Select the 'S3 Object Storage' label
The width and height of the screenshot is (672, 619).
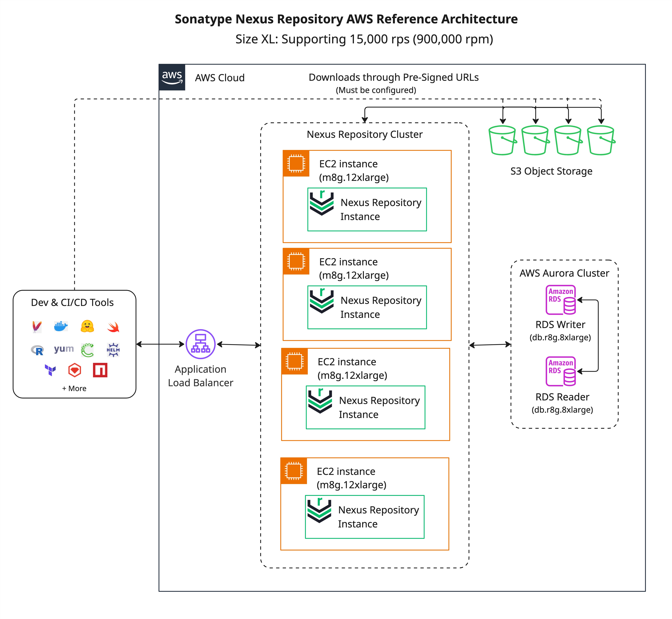click(x=551, y=171)
